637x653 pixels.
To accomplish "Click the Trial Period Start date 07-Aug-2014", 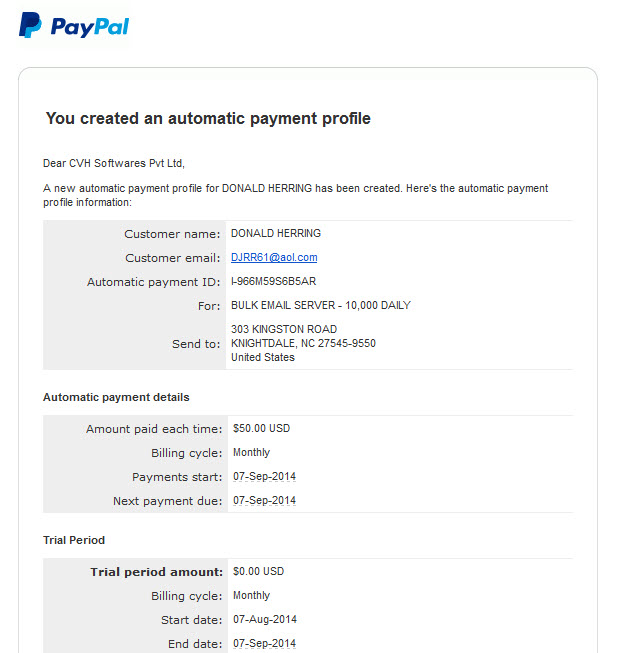I will click(x=265, y=619).
